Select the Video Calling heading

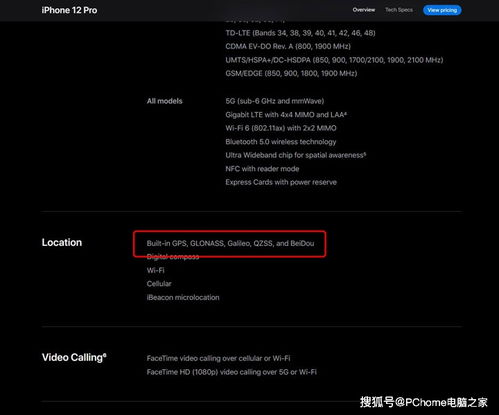[74, 357]
